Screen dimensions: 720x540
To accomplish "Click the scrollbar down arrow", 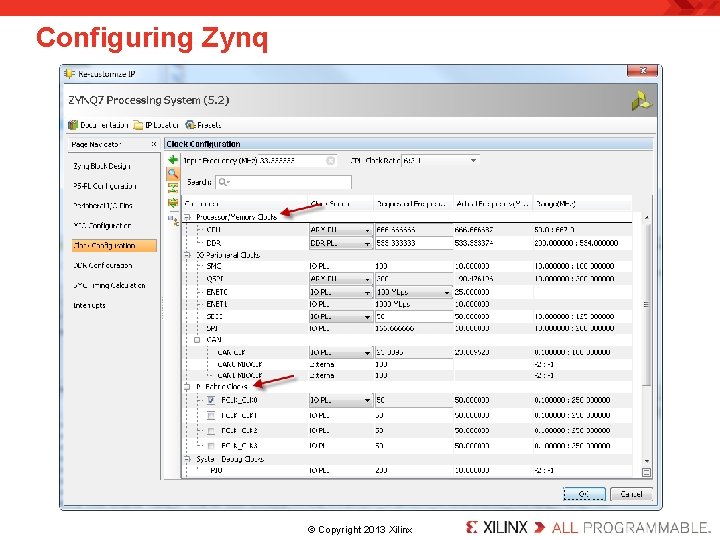I will (x=647, y=461).
